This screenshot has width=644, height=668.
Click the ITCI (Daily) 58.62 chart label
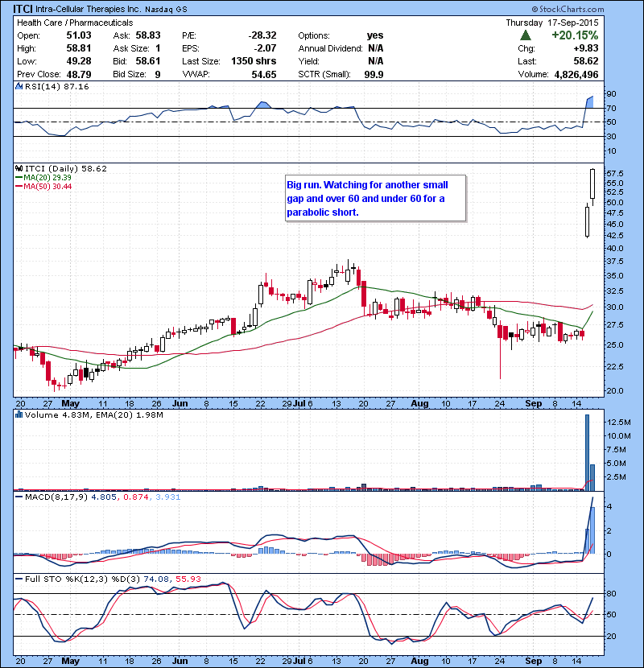66,169
